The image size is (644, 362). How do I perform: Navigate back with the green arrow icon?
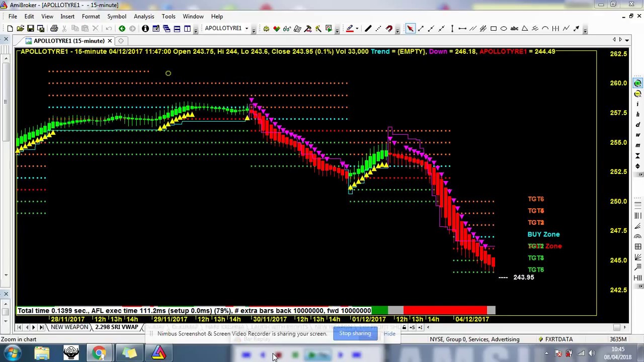[x=122, y=29]
